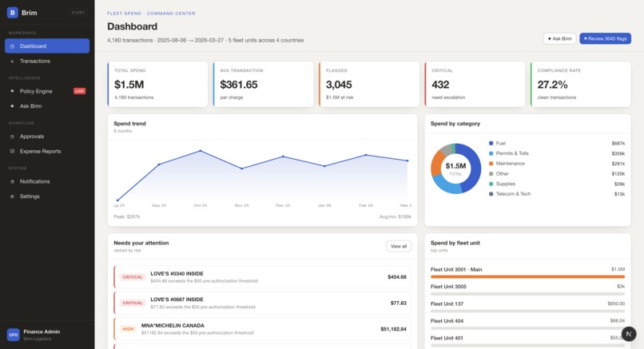Click the spend by category donut chart
Screen dimensions: 644x349
pos(456,169)
